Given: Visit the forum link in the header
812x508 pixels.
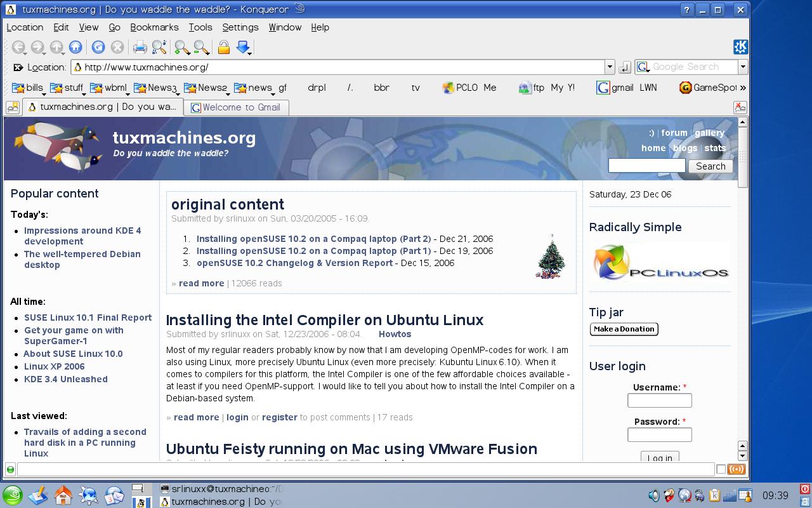Looking at the screenshot, I should tap(674, 133).
